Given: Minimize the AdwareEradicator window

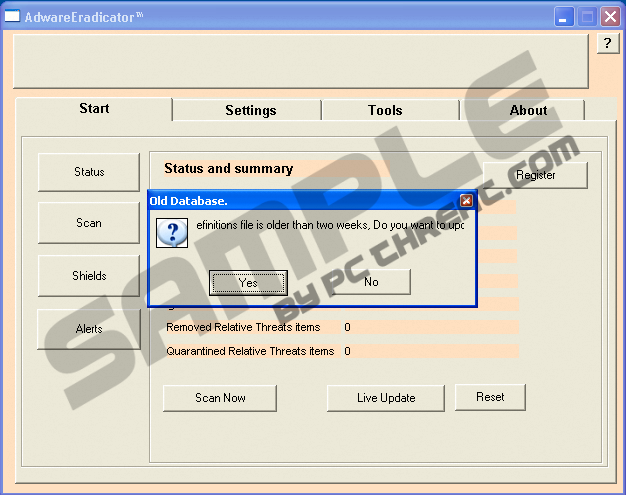Looking at the screenshot, I should (563, 17).
